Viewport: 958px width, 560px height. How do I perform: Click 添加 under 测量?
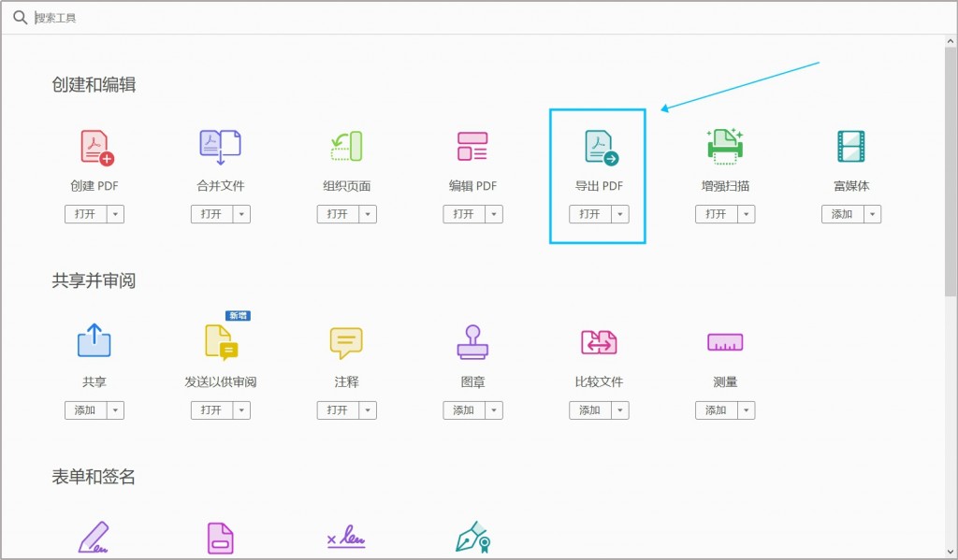tap(716, 410)
